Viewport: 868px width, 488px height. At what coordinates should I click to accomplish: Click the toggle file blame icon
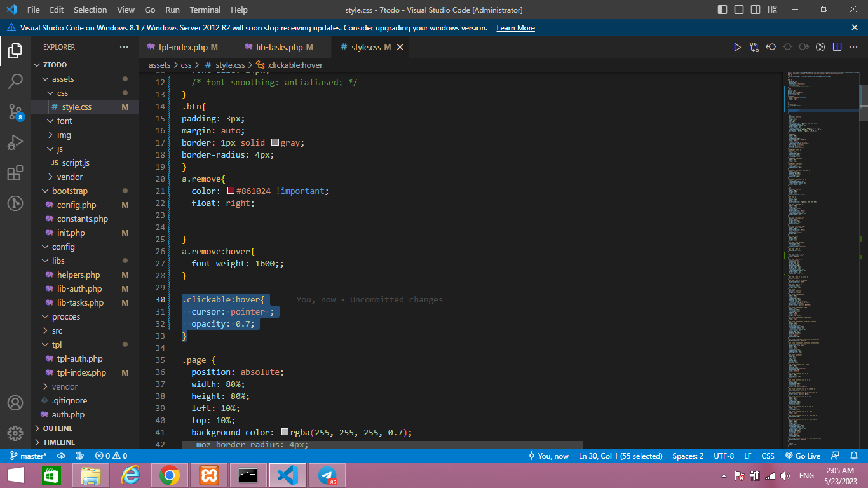pos(820,47)
